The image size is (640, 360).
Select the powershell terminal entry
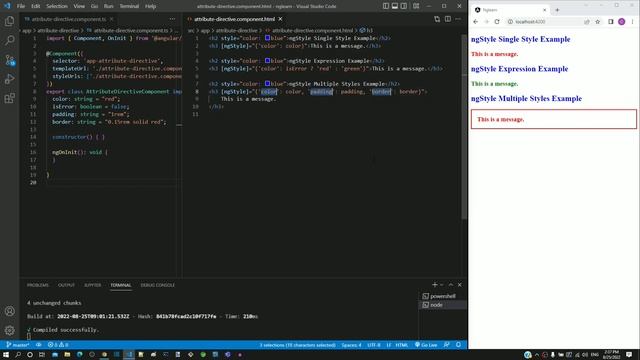[443, 296]
